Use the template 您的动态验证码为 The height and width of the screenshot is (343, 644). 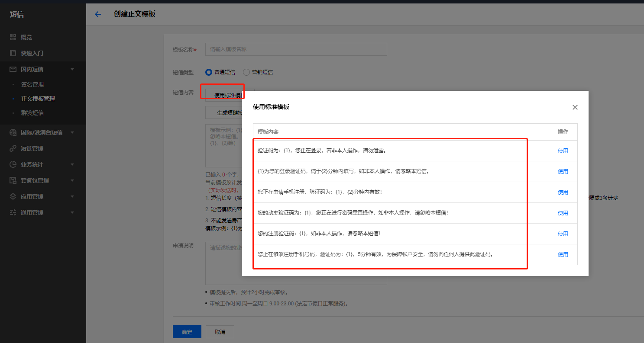pos(563,213)
